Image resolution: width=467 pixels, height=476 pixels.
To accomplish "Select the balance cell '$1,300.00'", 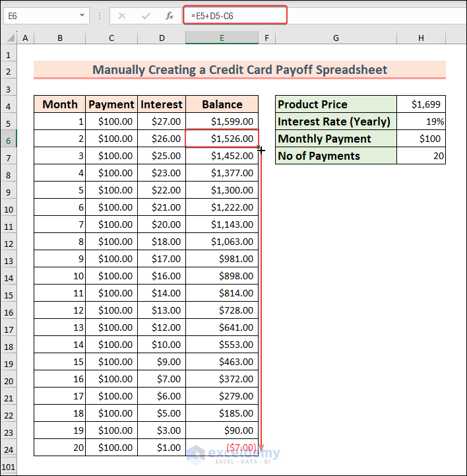I will click(222, 190).
